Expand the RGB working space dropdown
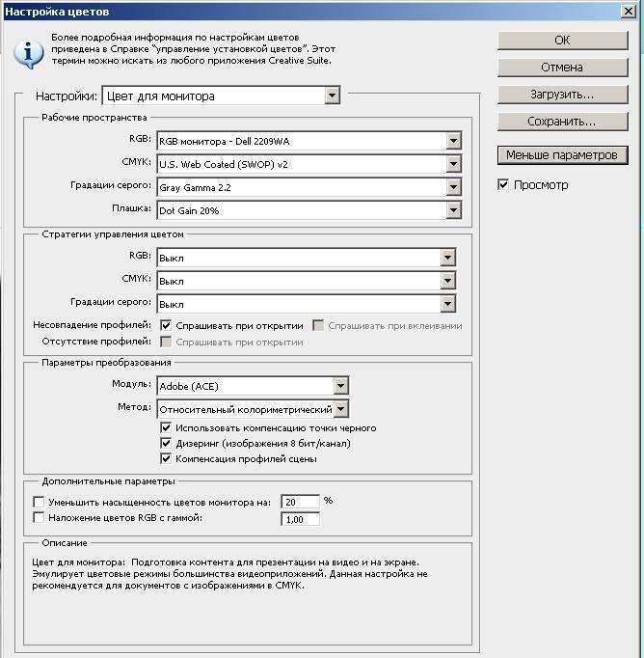644x658 pixels. click(x=453, y=141)
